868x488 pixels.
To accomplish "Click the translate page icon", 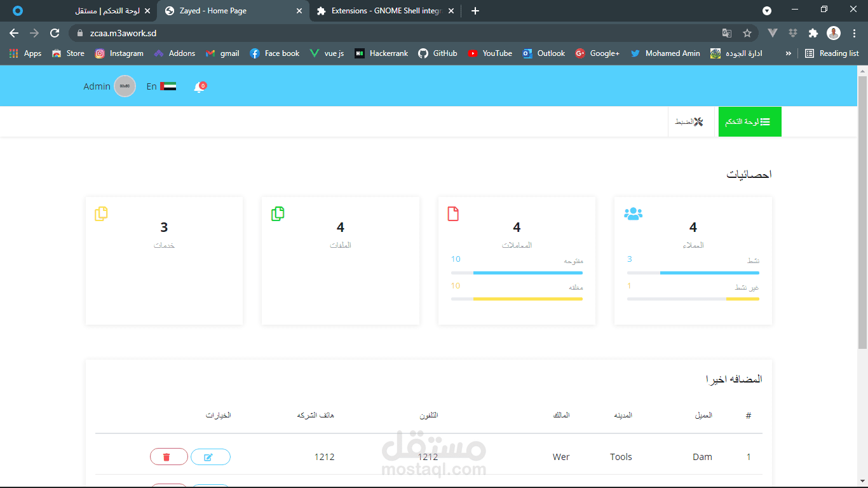I will coord(727,33).
